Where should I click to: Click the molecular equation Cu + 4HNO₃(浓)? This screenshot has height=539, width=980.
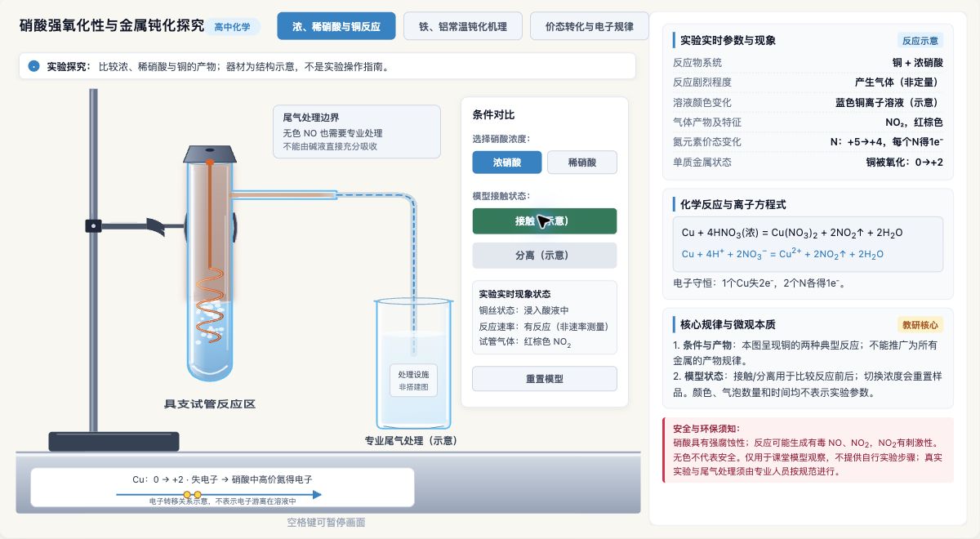point(791,233)
